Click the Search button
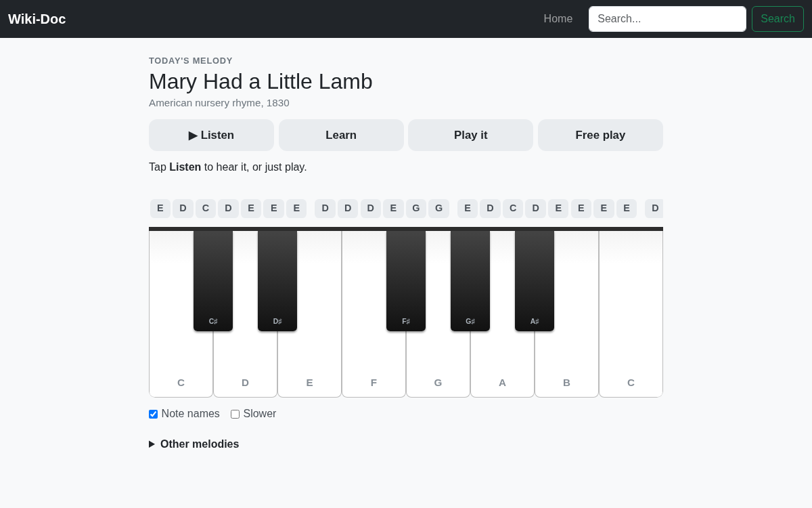The image size is (812, 508). tap(777, 19)
